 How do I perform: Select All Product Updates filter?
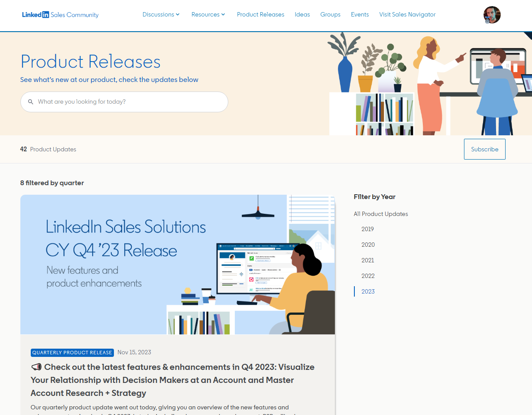pos(380,214)
